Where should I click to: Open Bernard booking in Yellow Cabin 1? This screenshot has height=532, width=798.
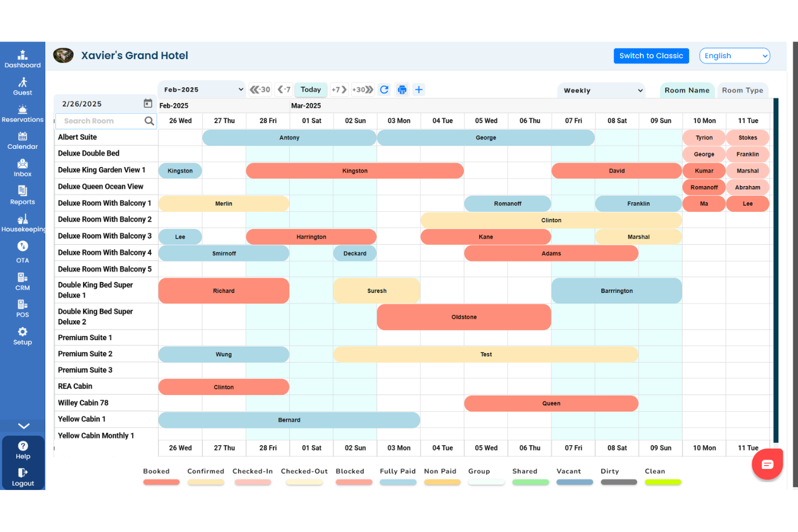tap(289, 420)
